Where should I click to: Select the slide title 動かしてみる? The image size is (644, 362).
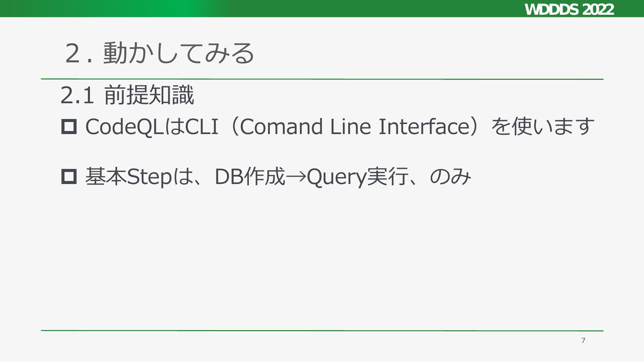178,54
